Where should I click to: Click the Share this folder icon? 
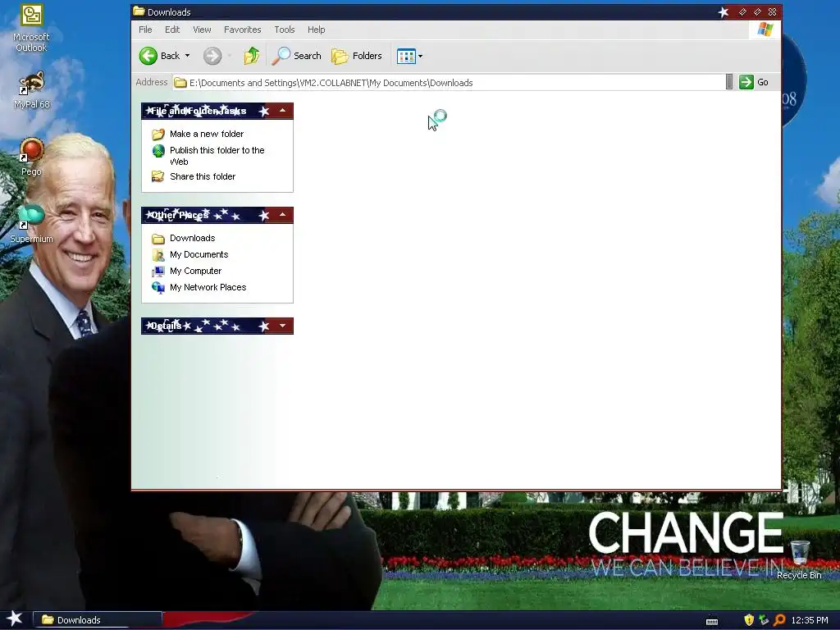point(158,176)
